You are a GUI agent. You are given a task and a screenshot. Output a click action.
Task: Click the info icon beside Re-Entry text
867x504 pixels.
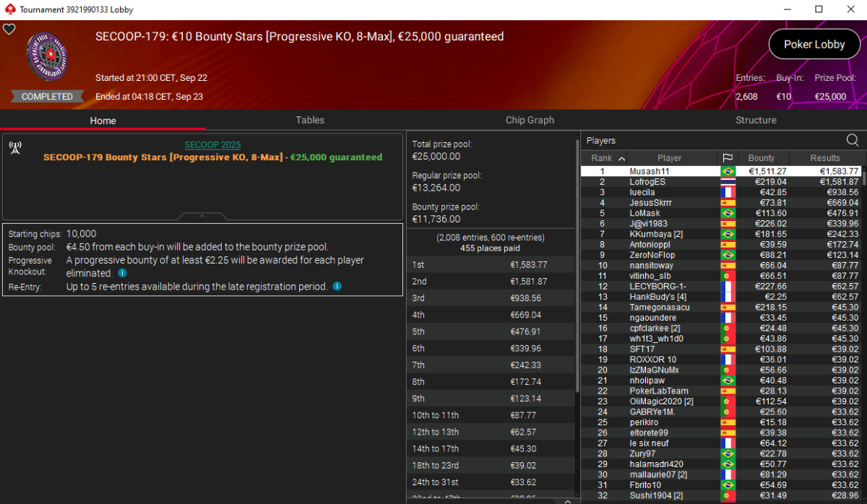pos(337,286)
